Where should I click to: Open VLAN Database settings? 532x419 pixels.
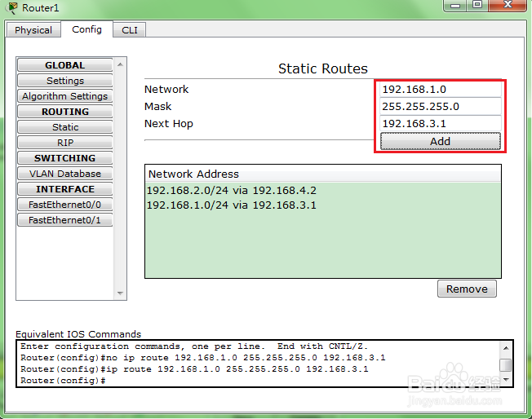click(x=64, y=174)
